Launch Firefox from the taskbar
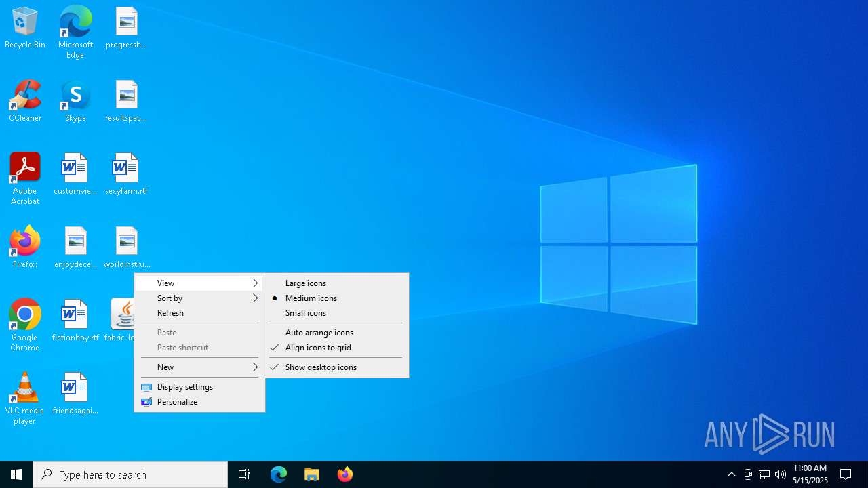The height and width of the screenshot is (488, 868). (345, 474)
